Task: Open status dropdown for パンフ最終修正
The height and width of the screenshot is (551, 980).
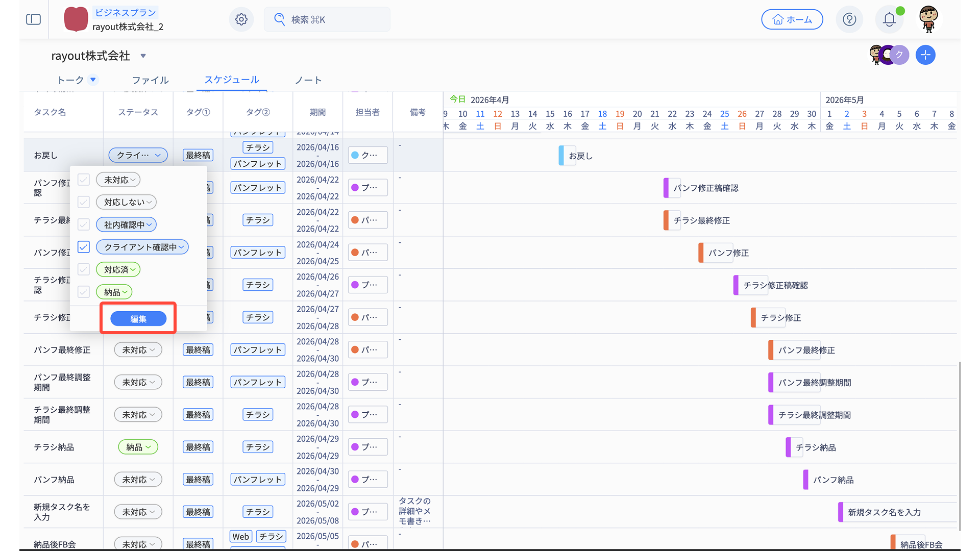Action: coord(138,350)
